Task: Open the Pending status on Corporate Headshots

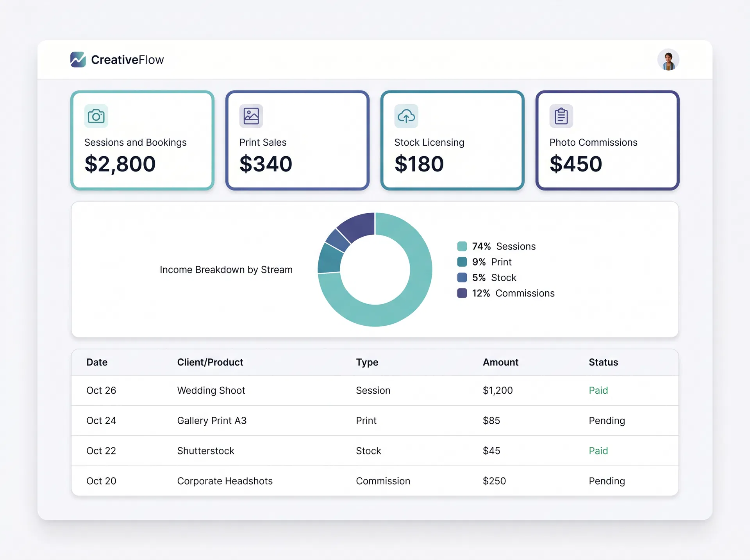Action: pyautogui.click(x=607, y=481)
